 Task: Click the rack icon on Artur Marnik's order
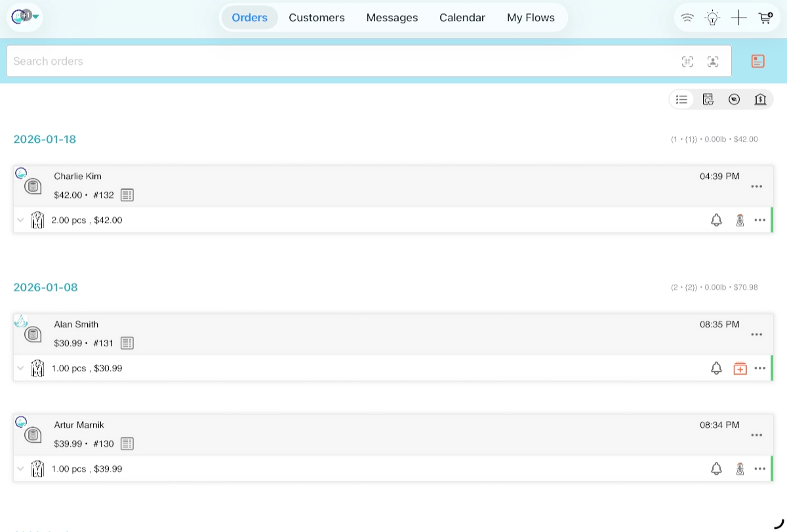click(x=740, y=468)
